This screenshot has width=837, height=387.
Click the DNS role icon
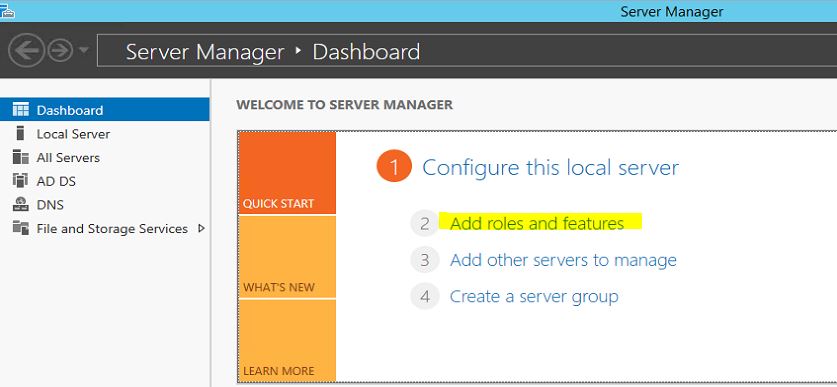pyautogui.click(x=20, y=204)
